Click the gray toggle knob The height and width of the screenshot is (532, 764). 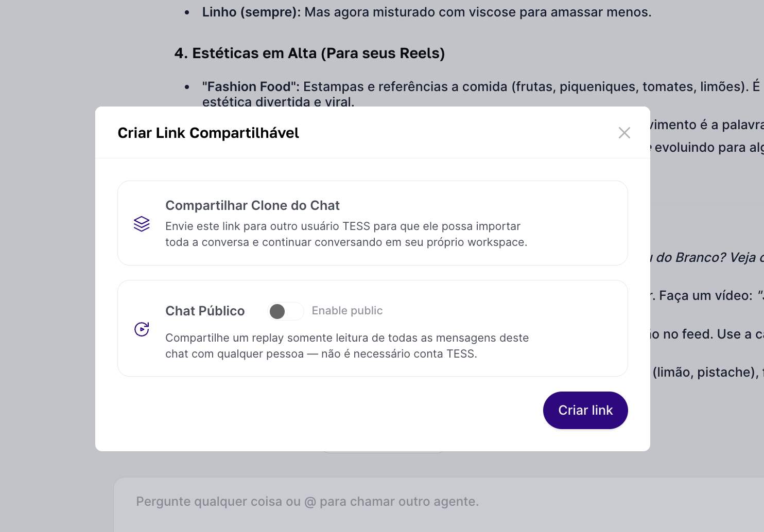pos(278,311)
